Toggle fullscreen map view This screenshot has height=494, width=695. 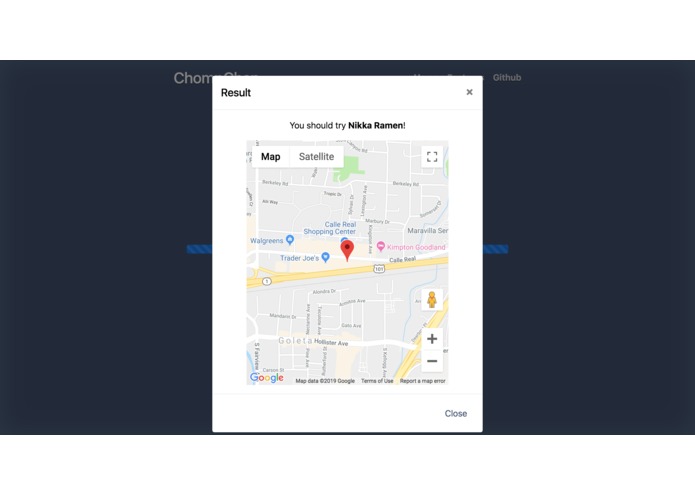click(x=432, y=157)
